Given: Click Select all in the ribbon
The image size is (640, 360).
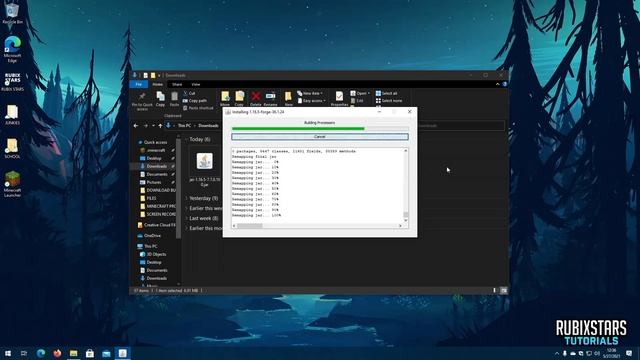Looking at the screenshot, I should point(386,93).
